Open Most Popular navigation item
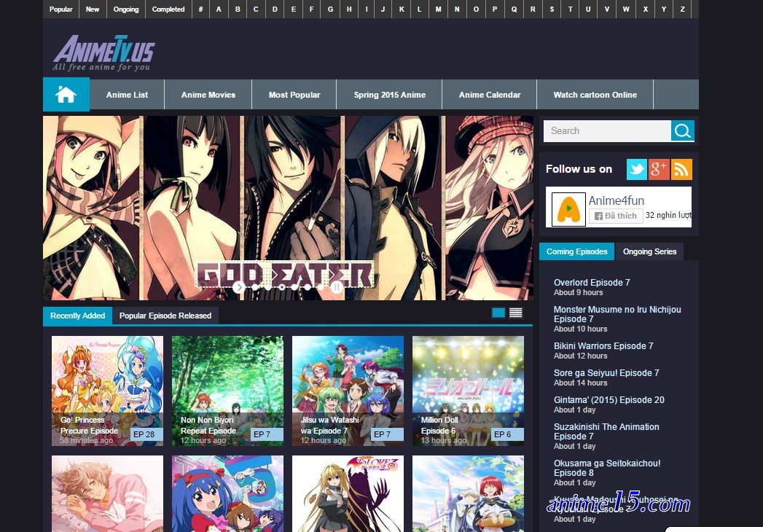Screen dimensions: 763x532 pos(294,95)
